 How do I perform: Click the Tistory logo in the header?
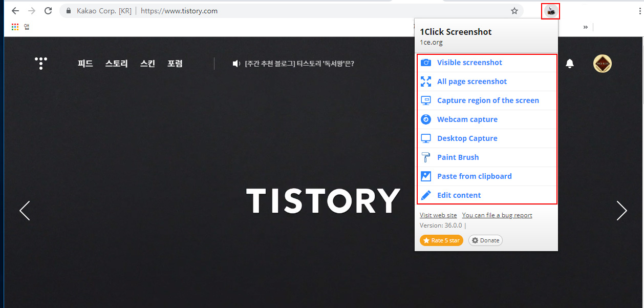pyautogui.click(x=40, y=64)
